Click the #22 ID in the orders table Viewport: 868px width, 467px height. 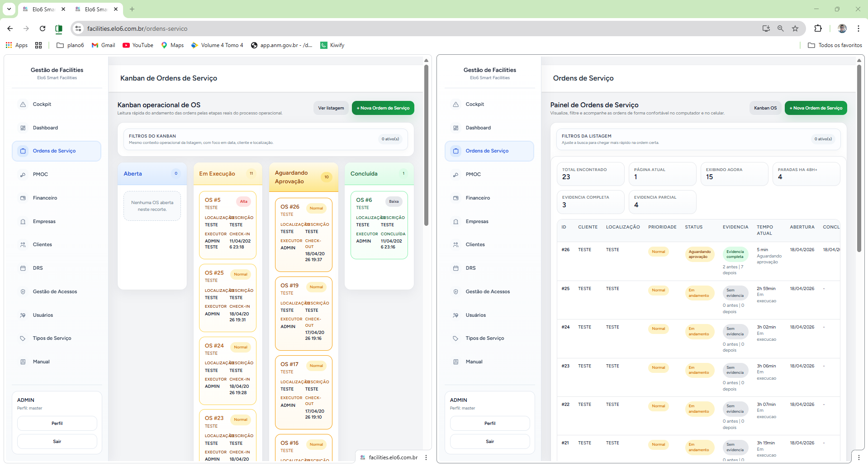click(x=566, y=405)
